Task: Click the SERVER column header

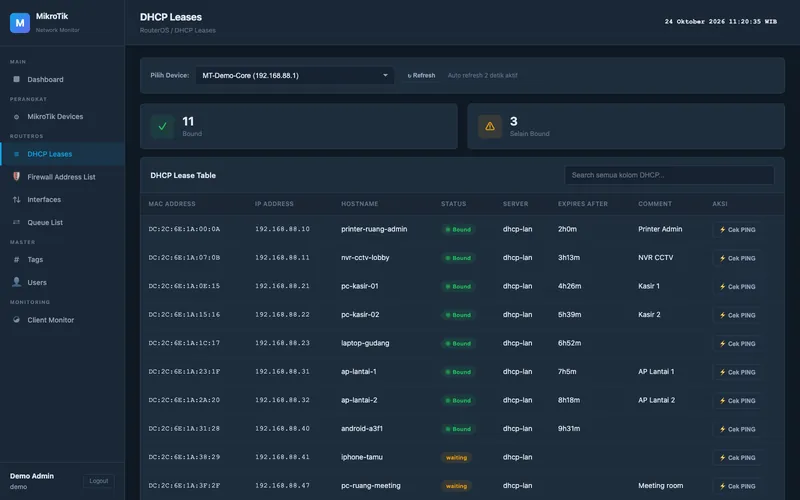Action: 515,204
